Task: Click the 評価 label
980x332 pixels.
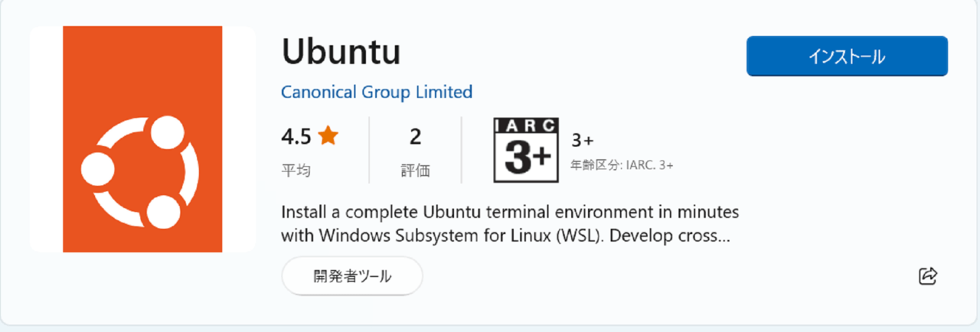Action: (x=416, y=171)
